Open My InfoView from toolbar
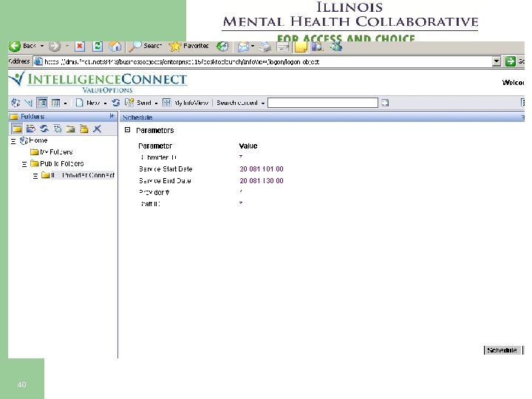The height and width of the screenshot is (399, 532). (185, 103)
